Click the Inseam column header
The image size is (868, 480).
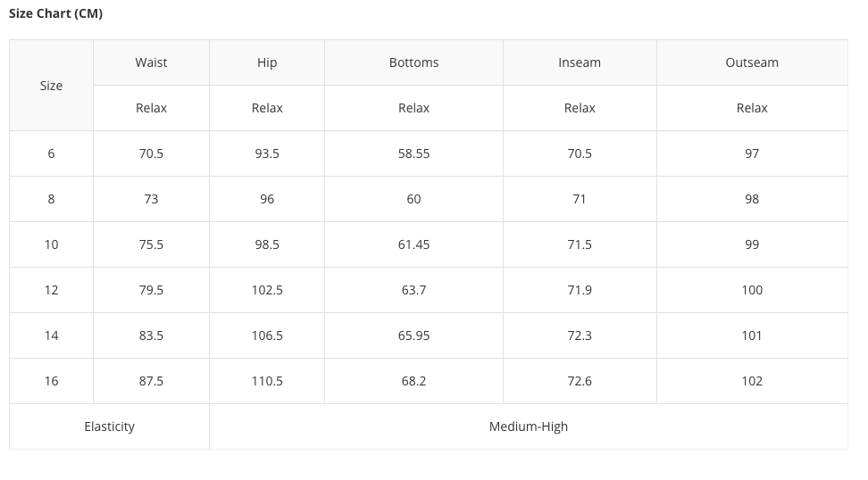(580, 62)
